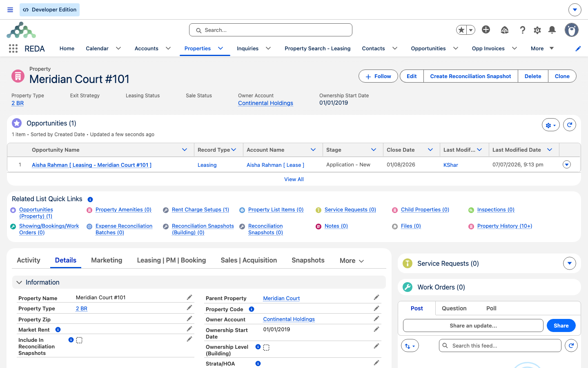Collapse the Information section
Viewport: 588px width, 368px height.
tap(19, 282)
